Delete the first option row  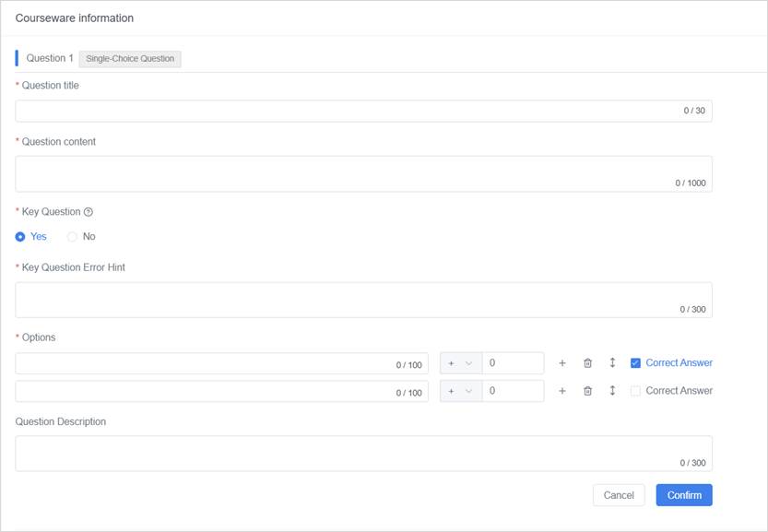point(587,363)
